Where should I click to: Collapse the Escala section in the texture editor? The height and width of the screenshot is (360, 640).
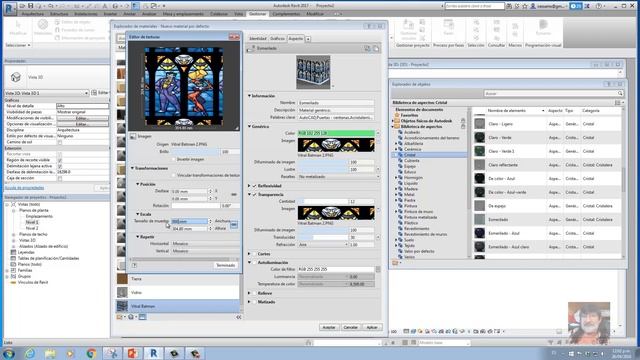[x=138, y=214]
